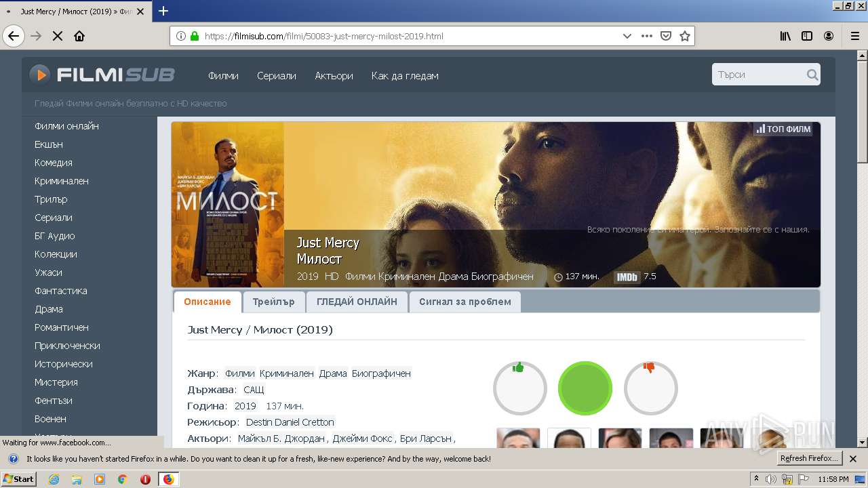Open the browser home page
This screenshot has height=488, width=868.
pyautogui.click(x=79, y=36)
